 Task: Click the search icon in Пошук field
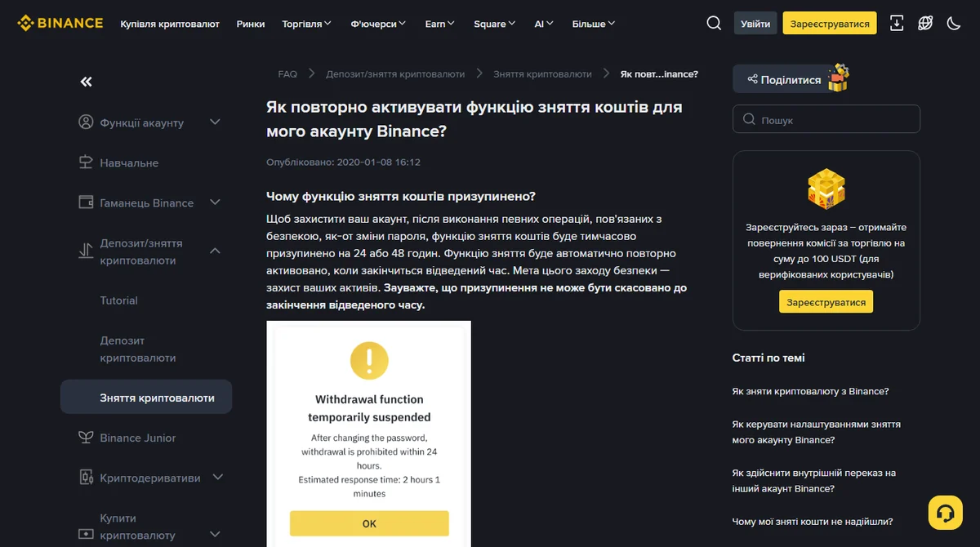pos(749,120)
